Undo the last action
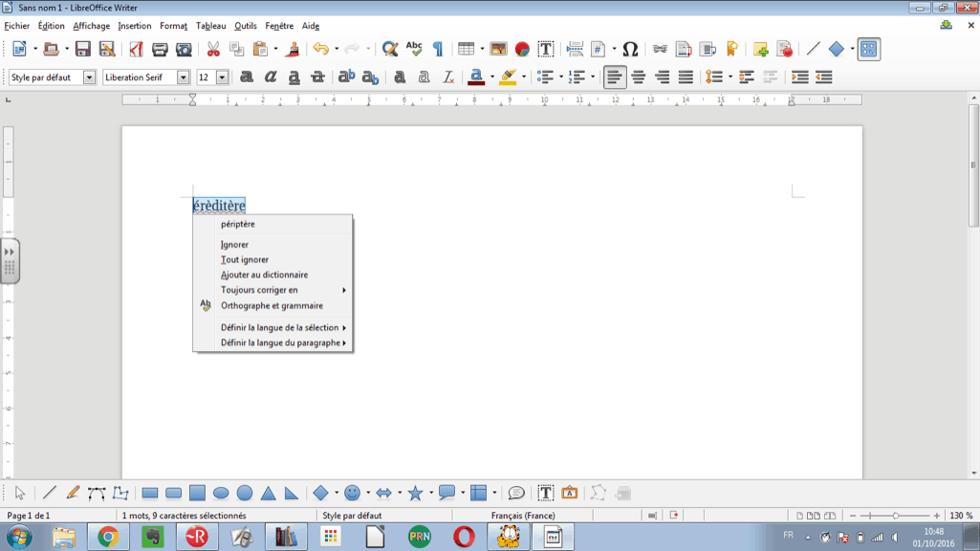 tap(320, 49)
